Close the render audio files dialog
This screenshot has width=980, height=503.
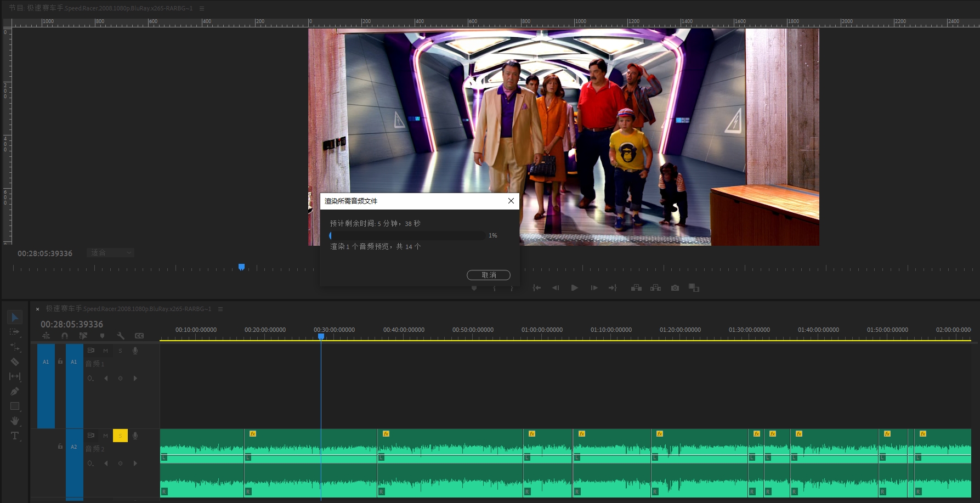pyautogui.click(x=511, y=201)
